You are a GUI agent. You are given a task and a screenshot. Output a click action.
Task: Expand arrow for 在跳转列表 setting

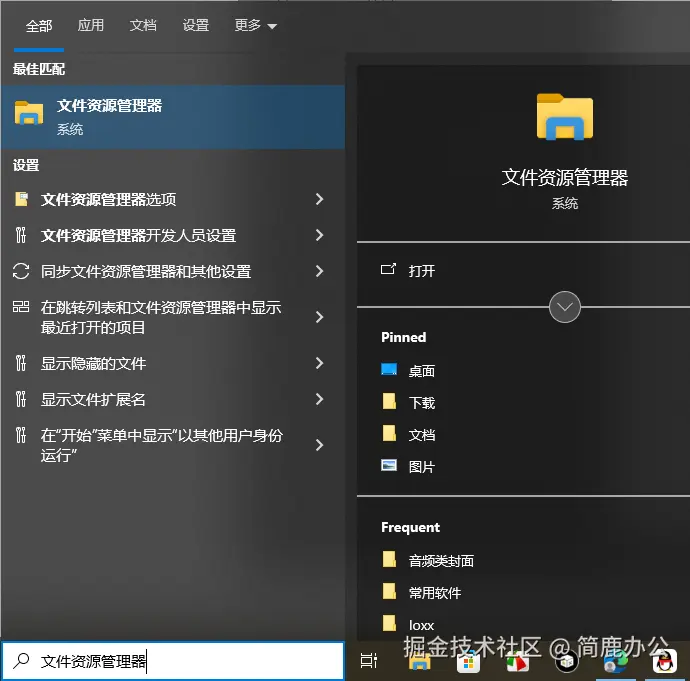coord(319,317)
